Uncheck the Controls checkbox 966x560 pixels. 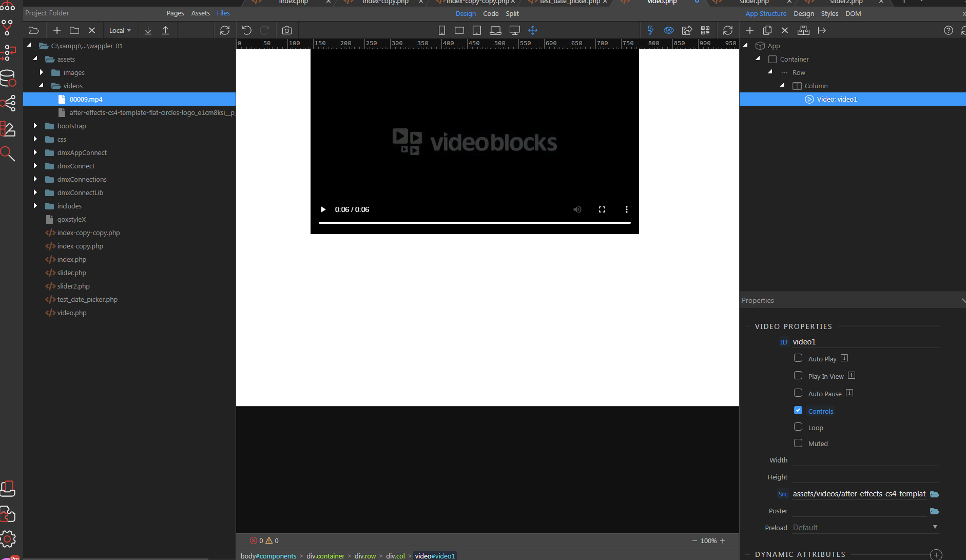798,411
